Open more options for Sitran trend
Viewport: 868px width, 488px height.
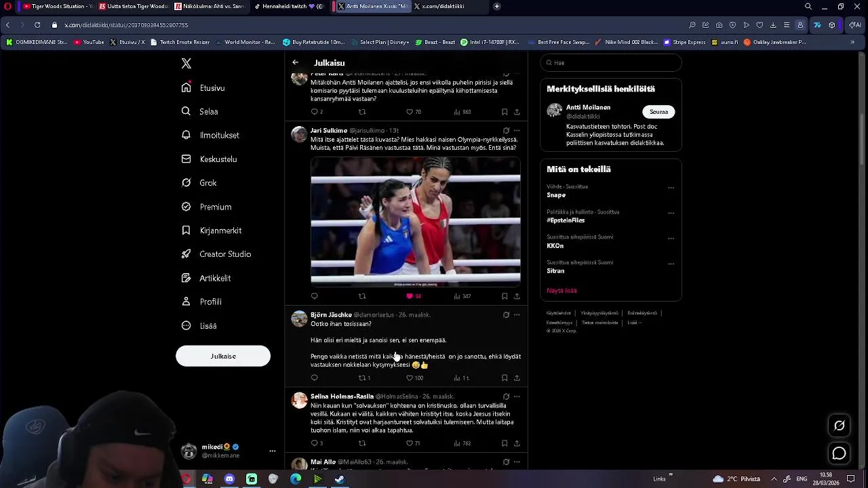pyautogui.click(x=671, y=264)
